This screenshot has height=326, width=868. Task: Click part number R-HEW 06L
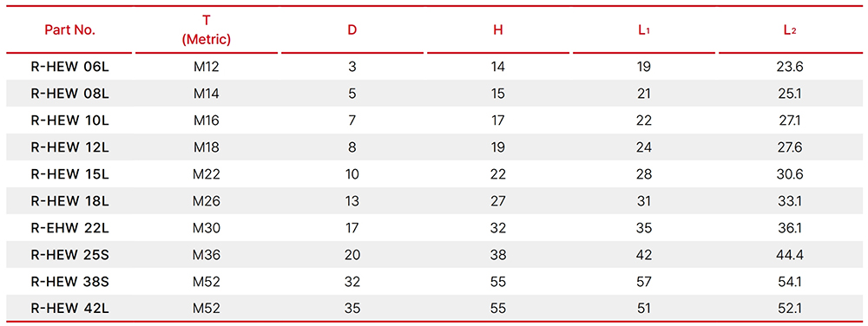(69, 68)
